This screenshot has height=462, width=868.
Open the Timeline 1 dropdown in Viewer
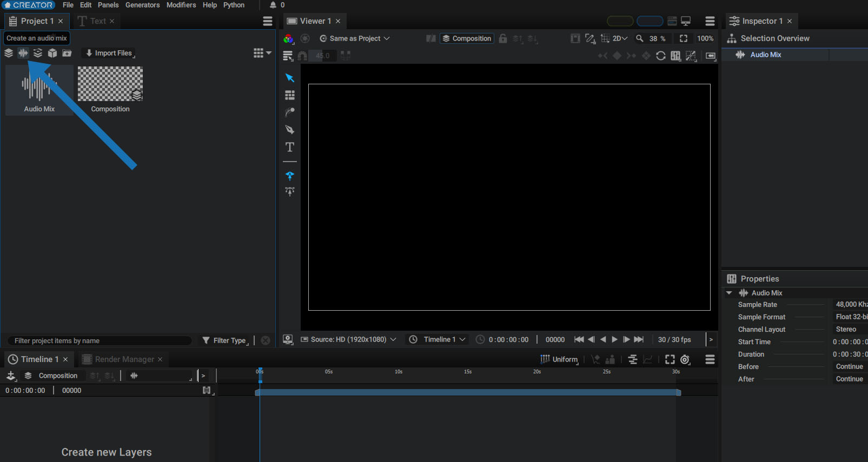pyautogui.click(x=438, y=339)
